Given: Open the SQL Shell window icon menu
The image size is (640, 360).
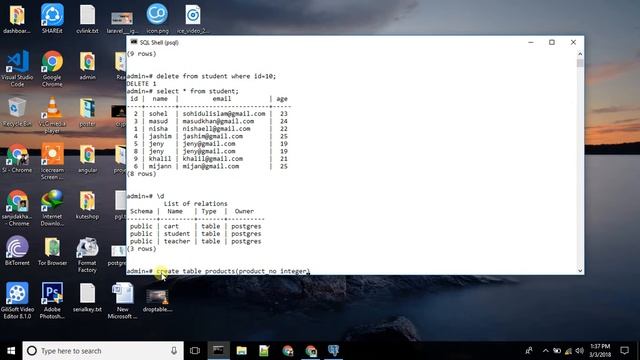Looking at the screenshot, I should click(x=133, y=42).
